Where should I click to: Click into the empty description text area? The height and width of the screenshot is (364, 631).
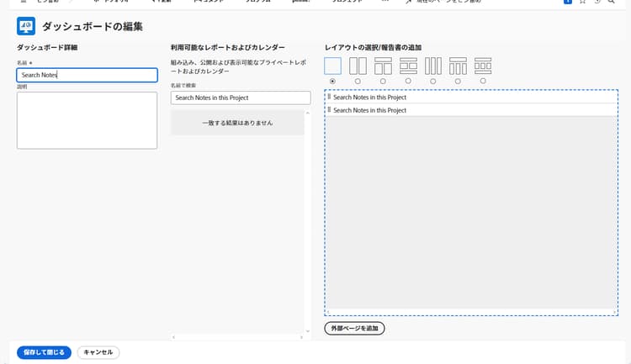pos(87,120)
